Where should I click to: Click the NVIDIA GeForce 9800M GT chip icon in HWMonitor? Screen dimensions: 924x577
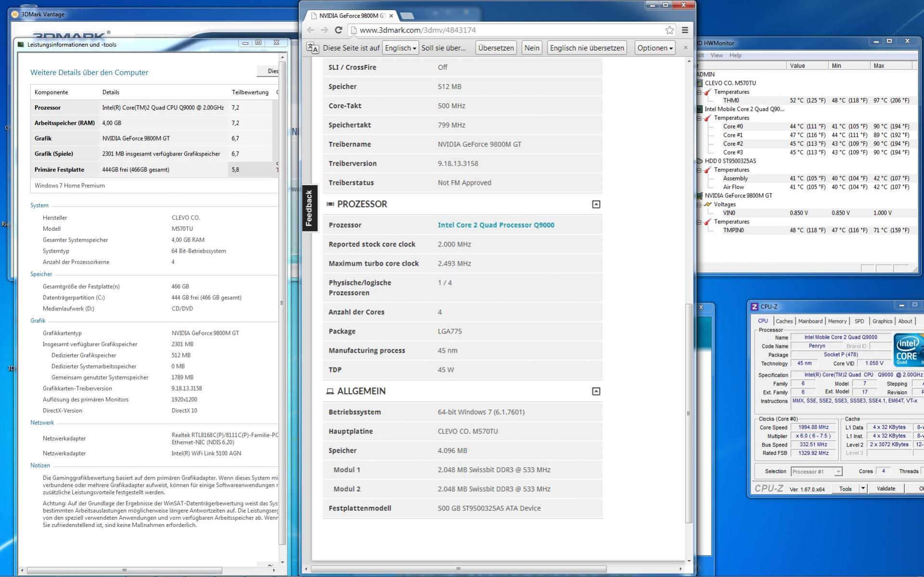coord(700,196)
